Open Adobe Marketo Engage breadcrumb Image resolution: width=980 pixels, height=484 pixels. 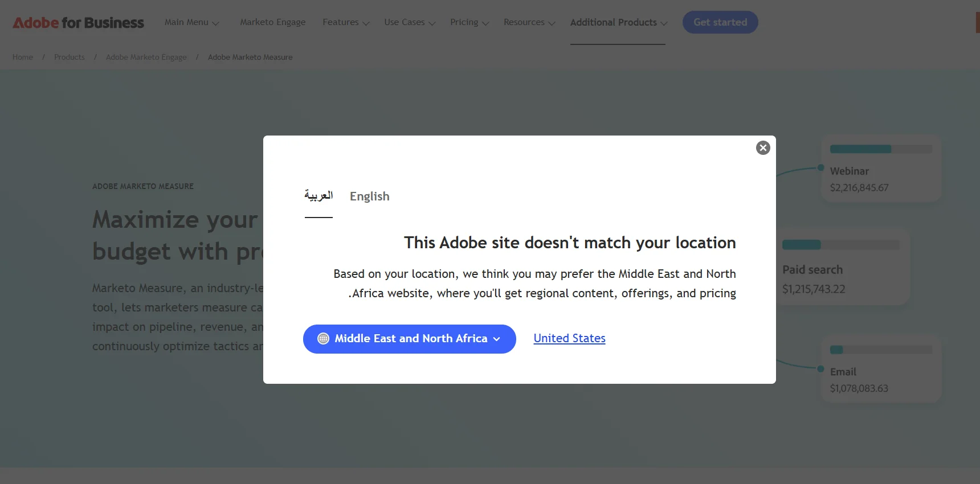[146, 58]
